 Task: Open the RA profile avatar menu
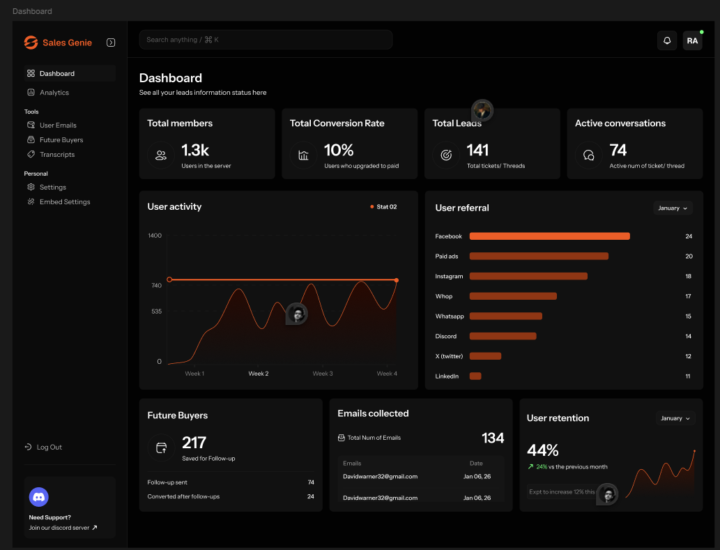click(692, 40)
